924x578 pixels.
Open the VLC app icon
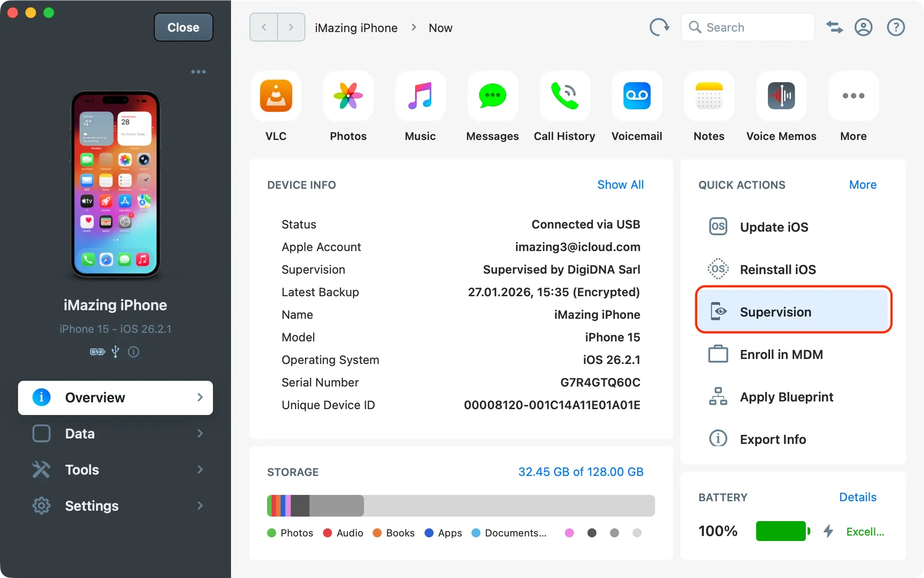276,96
